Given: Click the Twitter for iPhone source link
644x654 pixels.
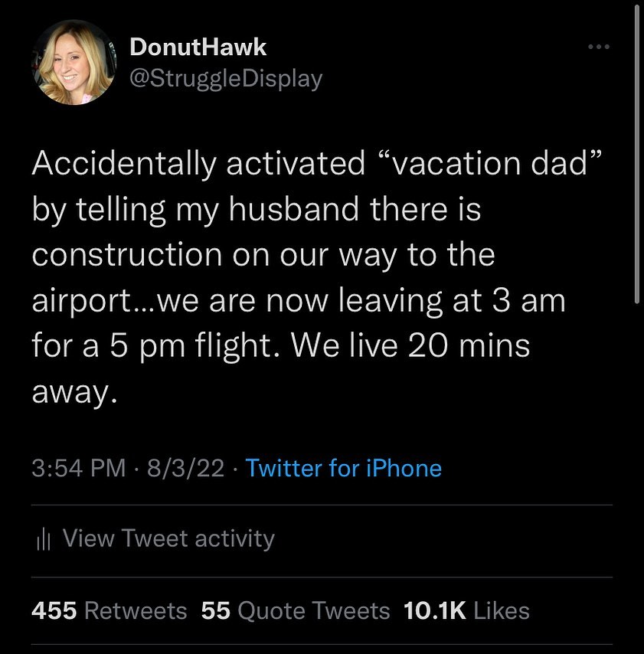Looking at the screenshot, I should coord(344,468).
